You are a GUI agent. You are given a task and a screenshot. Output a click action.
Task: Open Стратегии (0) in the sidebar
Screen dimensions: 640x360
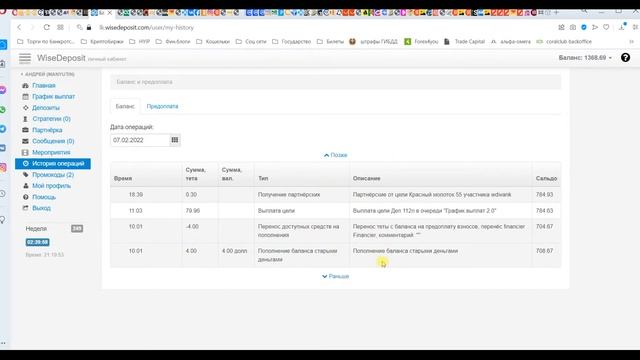(51, 119)
